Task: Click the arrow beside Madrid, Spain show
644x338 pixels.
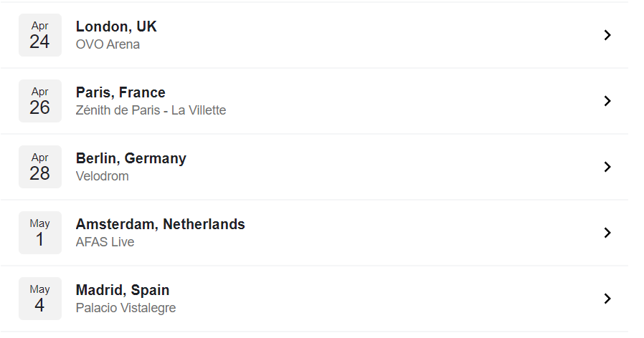Action: (x=607, y=299)
